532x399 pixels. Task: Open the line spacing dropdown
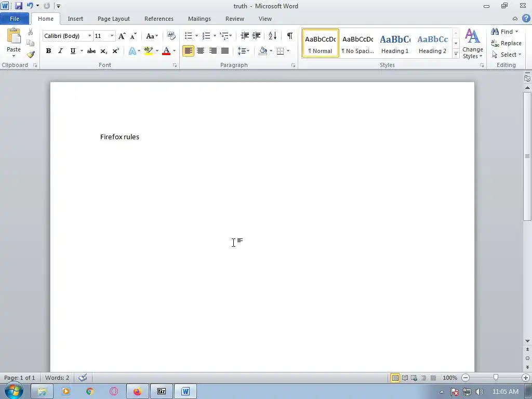click(x=243, y=51)
